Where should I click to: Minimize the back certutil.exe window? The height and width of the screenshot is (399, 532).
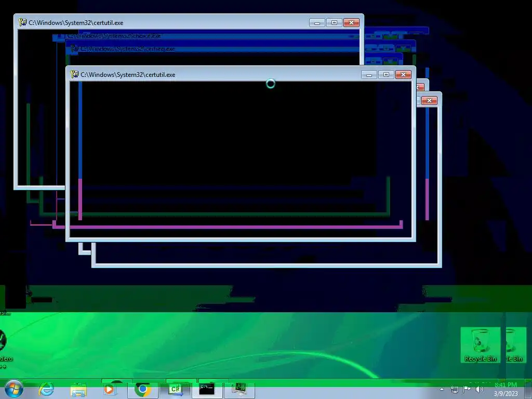[317, 23]
